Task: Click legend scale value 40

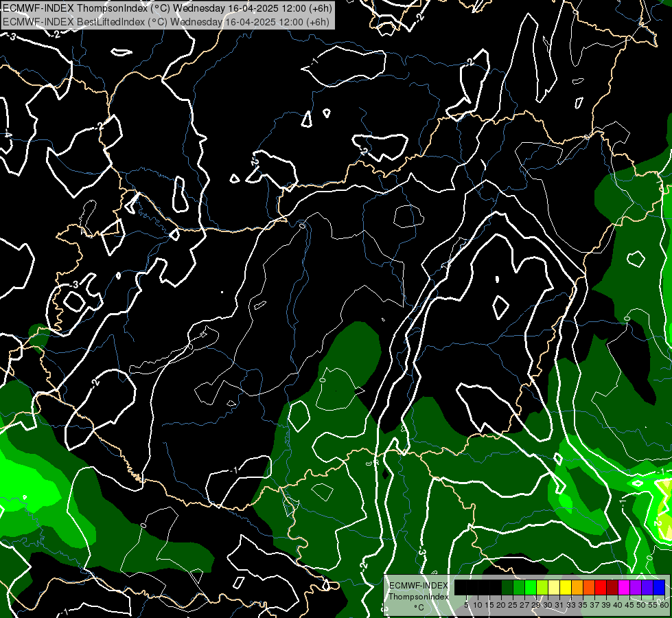Action: [x=618, y=605]
